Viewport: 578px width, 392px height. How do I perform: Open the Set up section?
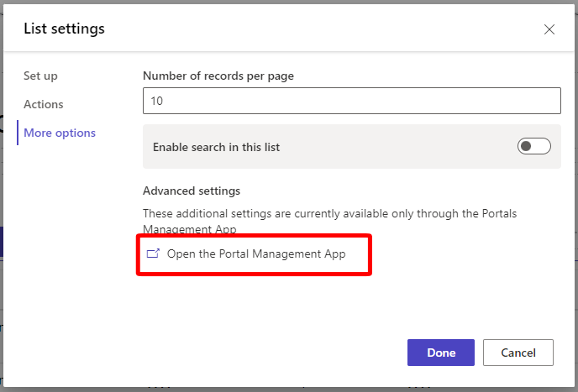click(x=40, y=76)
